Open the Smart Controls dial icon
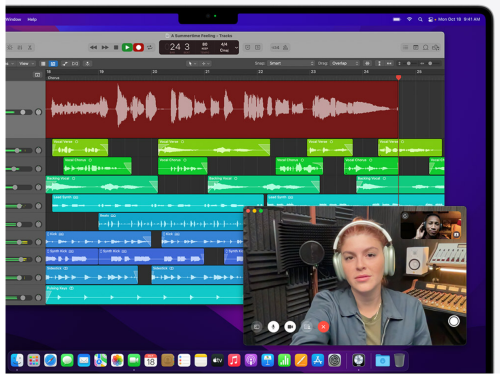Screen dimensions: 500x383 [10, 47]
